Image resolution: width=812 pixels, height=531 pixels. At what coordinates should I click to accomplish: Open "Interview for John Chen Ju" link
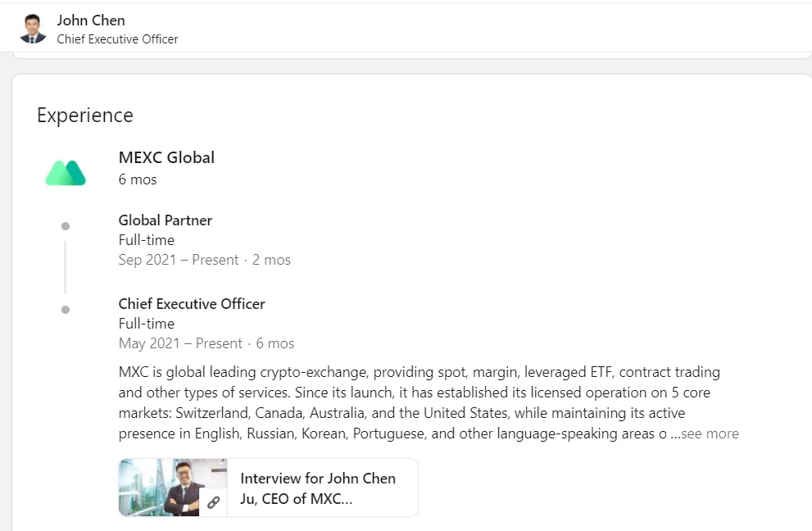[x=318, y=488]
